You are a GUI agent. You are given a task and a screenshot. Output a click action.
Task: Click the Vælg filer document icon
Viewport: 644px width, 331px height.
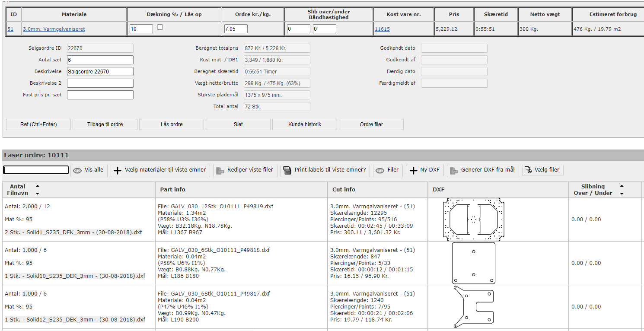tap(528, 170)
